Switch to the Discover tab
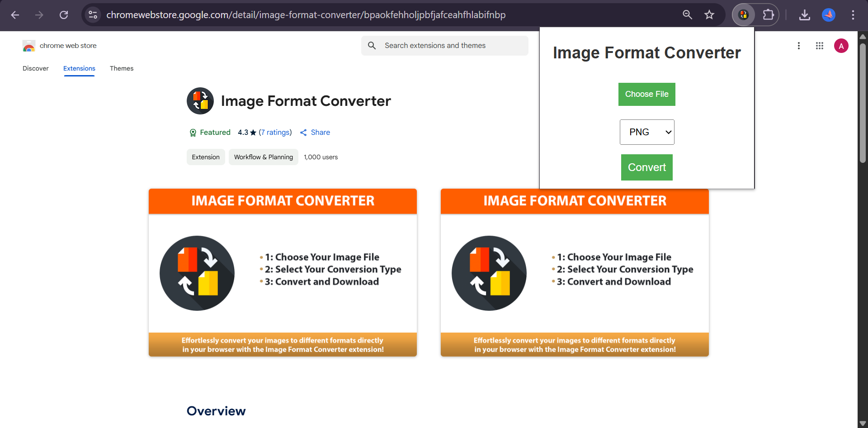Image resolution: width=868 pixels, height=428 pixels. coord(35,68)
